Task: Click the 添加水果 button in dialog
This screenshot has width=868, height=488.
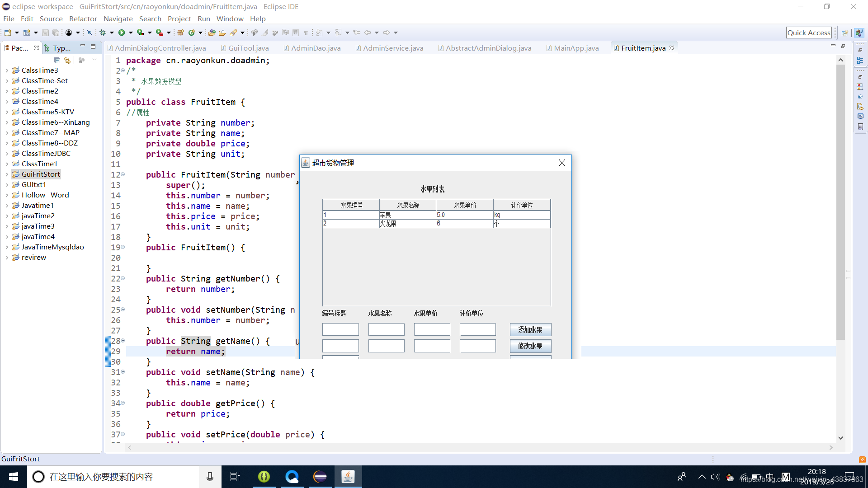Action: click(x=530, y=330)
